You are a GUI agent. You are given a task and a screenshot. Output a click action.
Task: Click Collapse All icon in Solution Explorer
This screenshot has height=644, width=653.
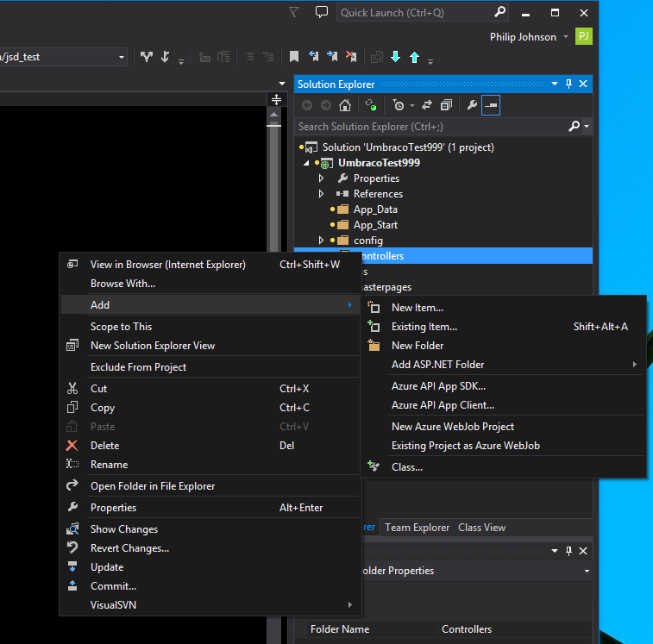tap(446, 105)
